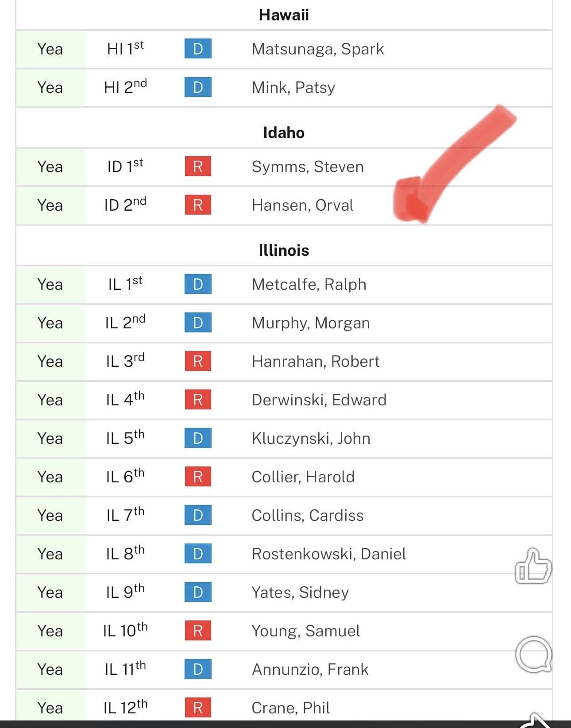Open Mink, Patsy representative entry

293,87
